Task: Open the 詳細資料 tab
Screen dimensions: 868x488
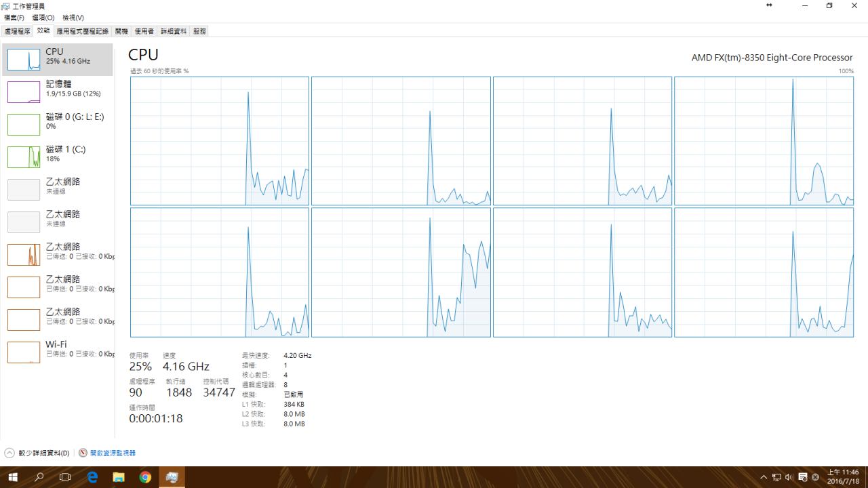Action: point(174,31)
